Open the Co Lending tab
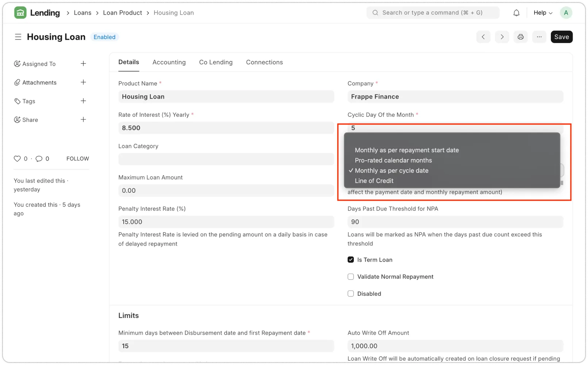Image resolution: width=588 pixels, height=365 pixels. click(x=216, y=62)
